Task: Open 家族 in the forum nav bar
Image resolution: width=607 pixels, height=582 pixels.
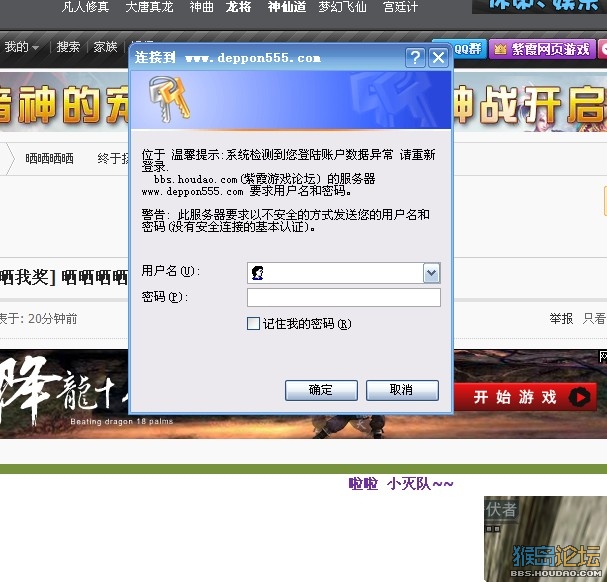Action: click(105, 47)
